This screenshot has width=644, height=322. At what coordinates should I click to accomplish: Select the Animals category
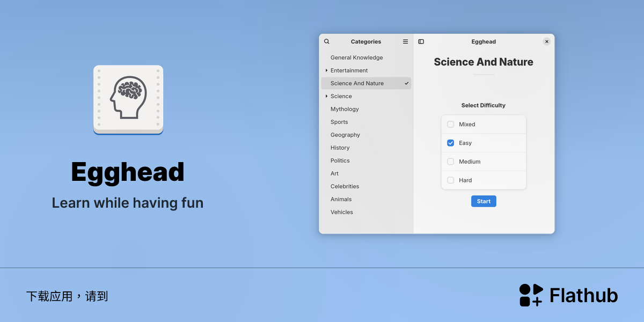[366, 199]
